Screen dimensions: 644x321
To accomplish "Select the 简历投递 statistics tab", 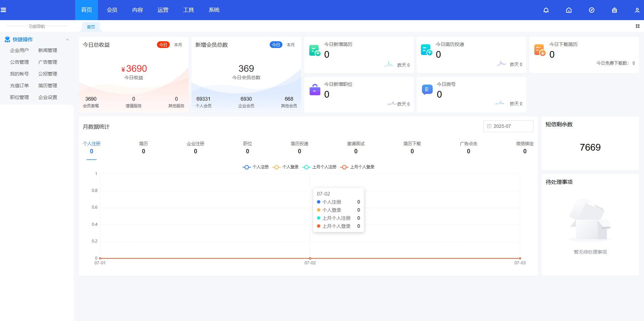I will (x=299, y=147).
